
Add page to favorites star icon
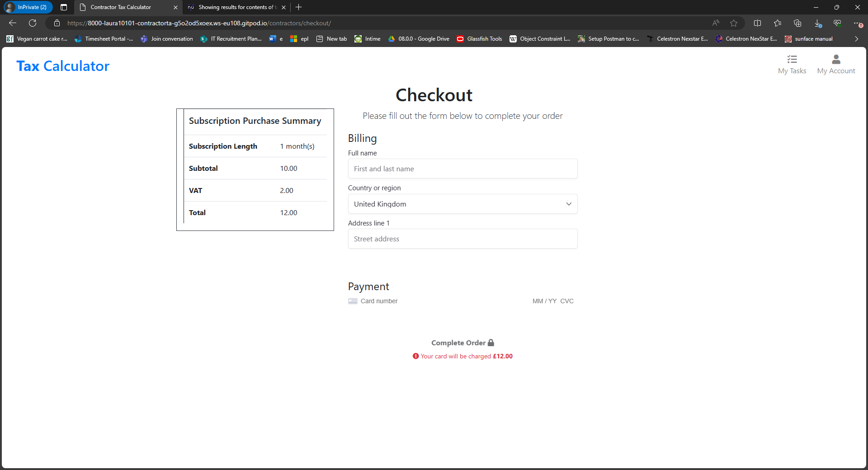pos(734,23)
